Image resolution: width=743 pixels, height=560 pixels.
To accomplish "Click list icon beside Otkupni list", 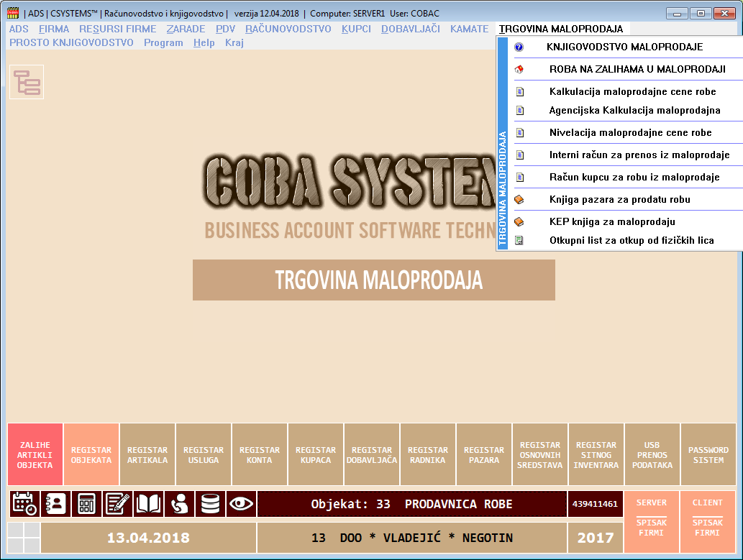I will [x=519, y=240].
